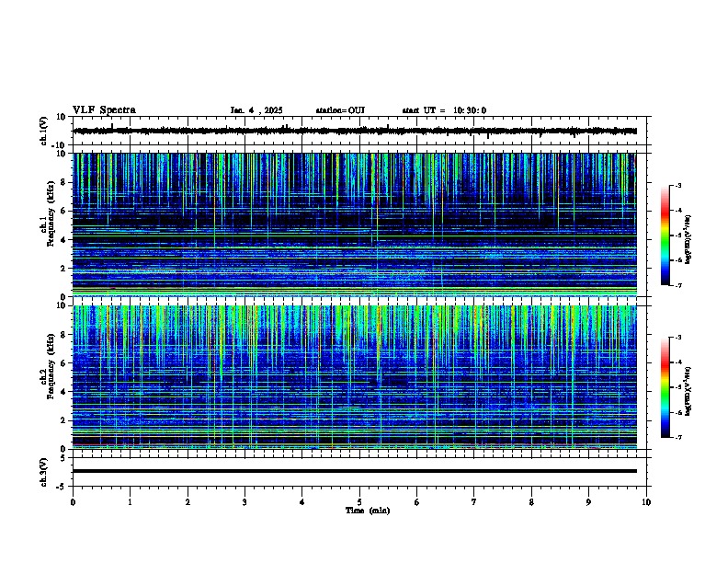Click the "8" tick on ch.2 frequency axis
The width and height of the screenshot is (728, 563).
pyautogui.click(x=64, y=335)
